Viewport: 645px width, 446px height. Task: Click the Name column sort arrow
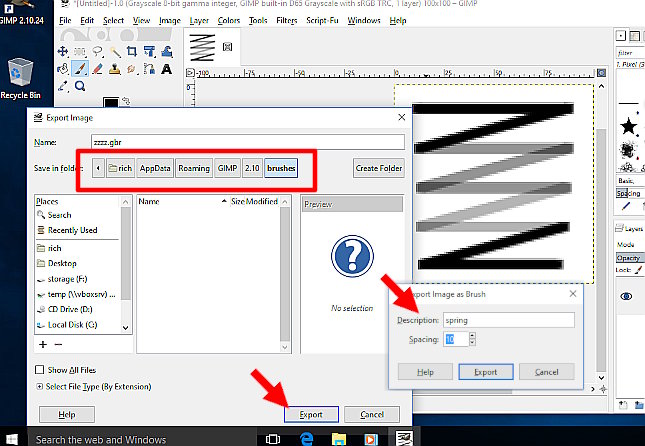[224, 201]
